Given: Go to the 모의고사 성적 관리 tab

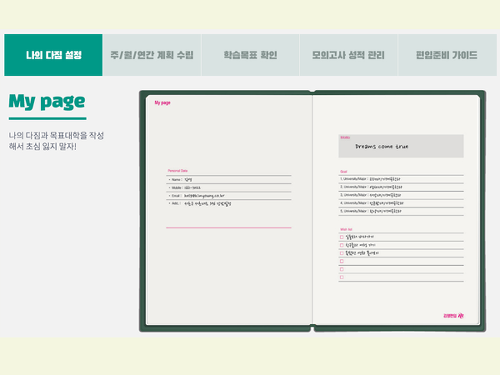Looking at the screenshot, I should [x=348, y=55].
